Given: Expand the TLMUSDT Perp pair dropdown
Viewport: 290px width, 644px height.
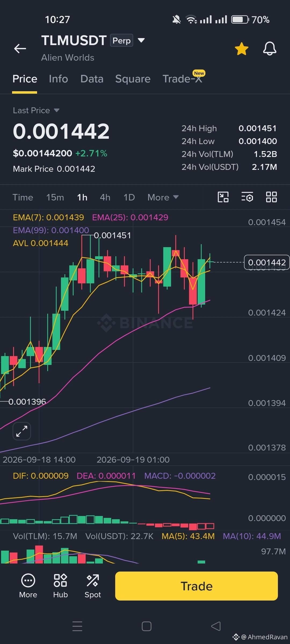Looking at the screenshot, I should point(141,40).
